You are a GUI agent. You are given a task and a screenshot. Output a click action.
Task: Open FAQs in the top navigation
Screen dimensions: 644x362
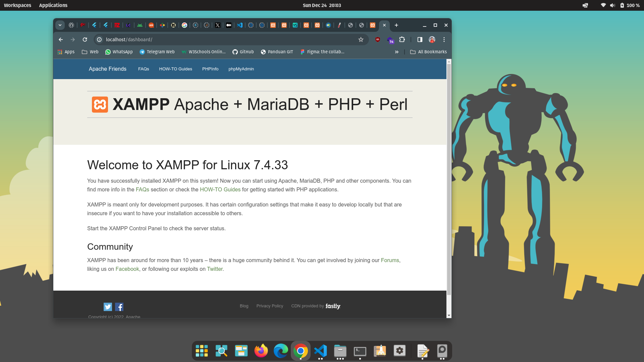tap(144, 69)
